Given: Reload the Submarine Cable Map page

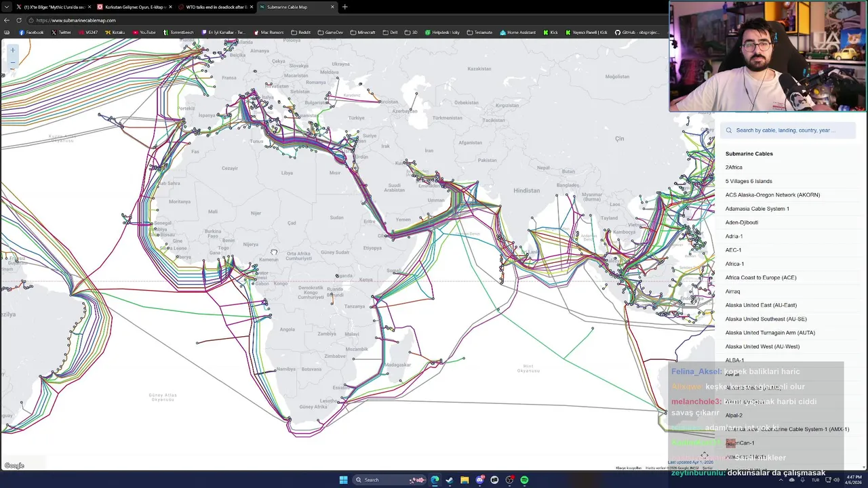Looking at the screenshot, I should [x=19, y=20].
